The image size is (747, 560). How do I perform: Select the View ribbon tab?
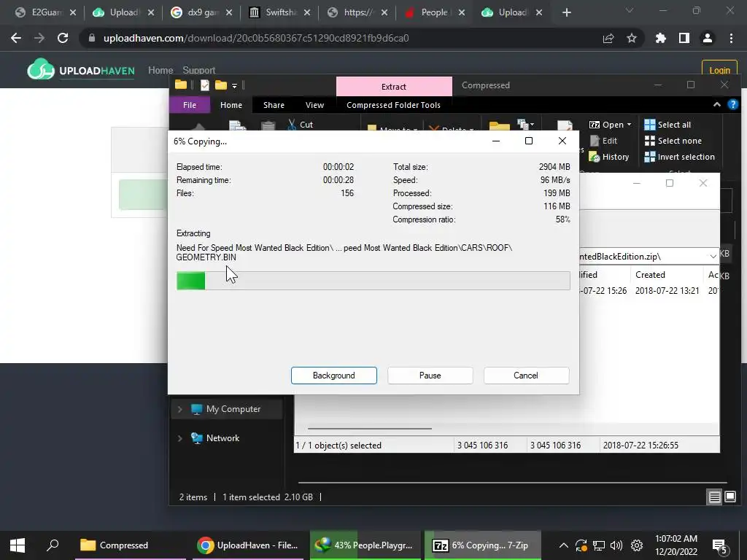[x=314, y=105]
